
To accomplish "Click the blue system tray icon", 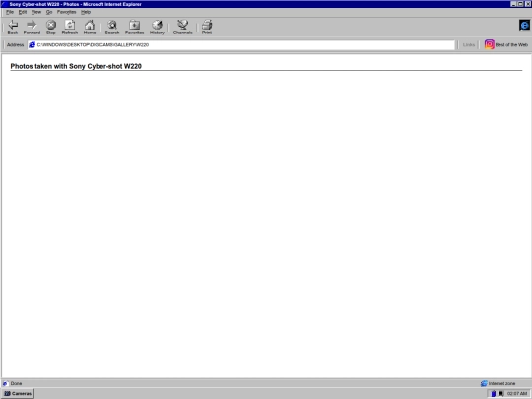I will pyautogui.click(x=494, y=393).
